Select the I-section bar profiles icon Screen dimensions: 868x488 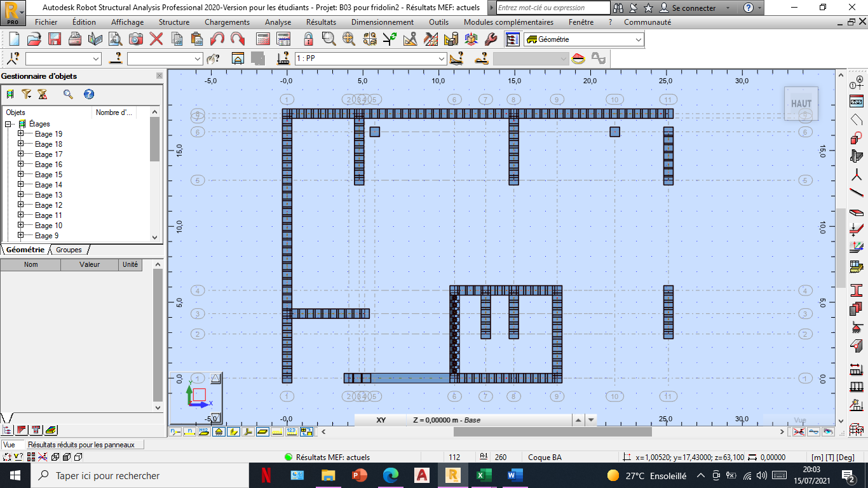856,291
